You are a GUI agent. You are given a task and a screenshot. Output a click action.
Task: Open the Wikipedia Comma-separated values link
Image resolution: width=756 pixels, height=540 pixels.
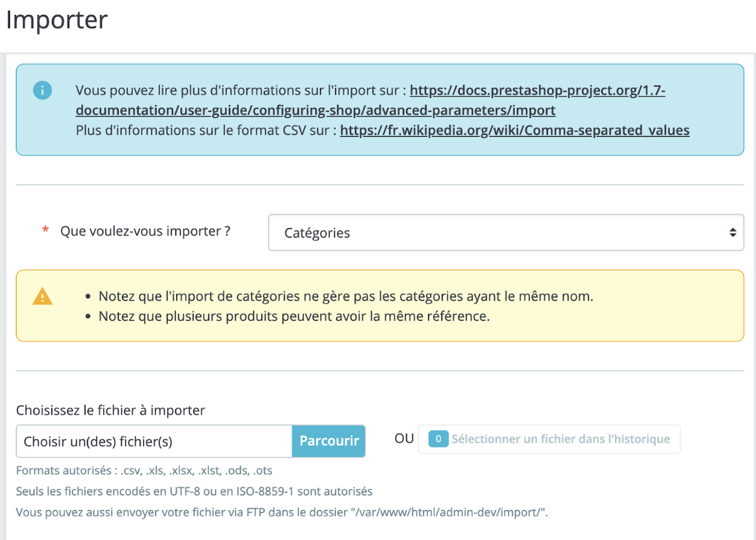(x=515, y=131)
